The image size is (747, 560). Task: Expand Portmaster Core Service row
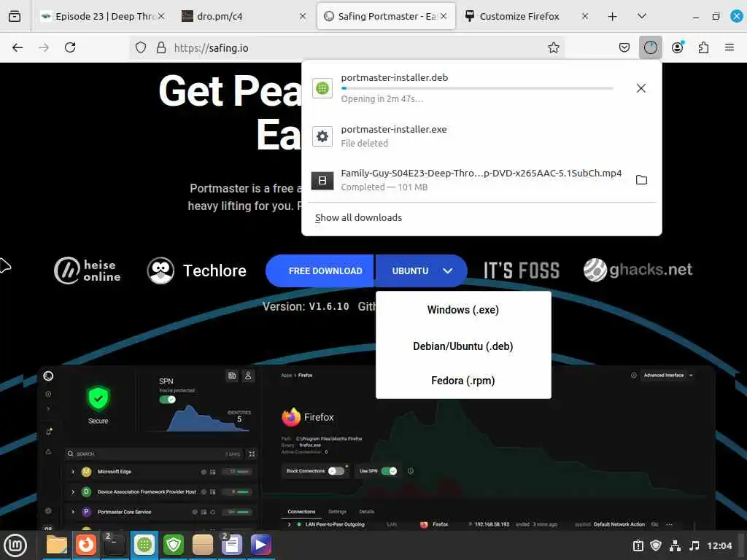[x=73, y=512]
